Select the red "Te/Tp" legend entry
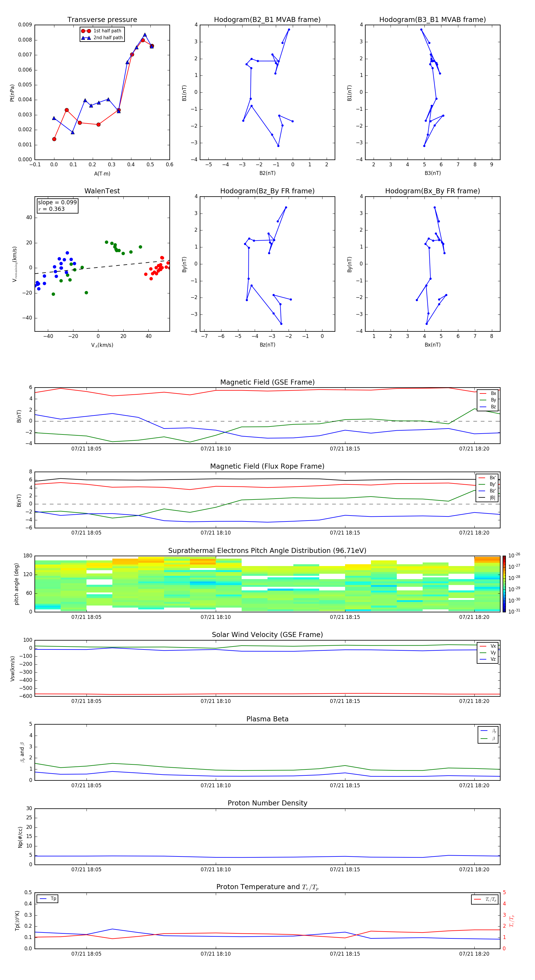The image size is (535, 980). tap(485, 900)
